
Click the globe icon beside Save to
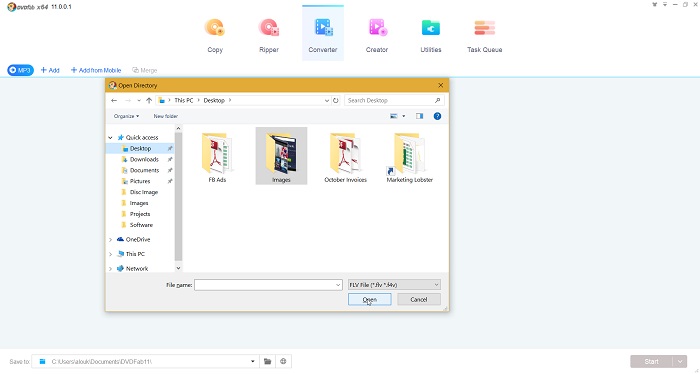point(283,362)
